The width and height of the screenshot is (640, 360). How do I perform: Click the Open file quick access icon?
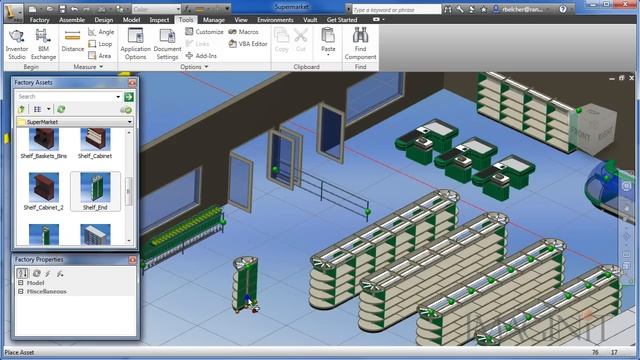point(49,9)
